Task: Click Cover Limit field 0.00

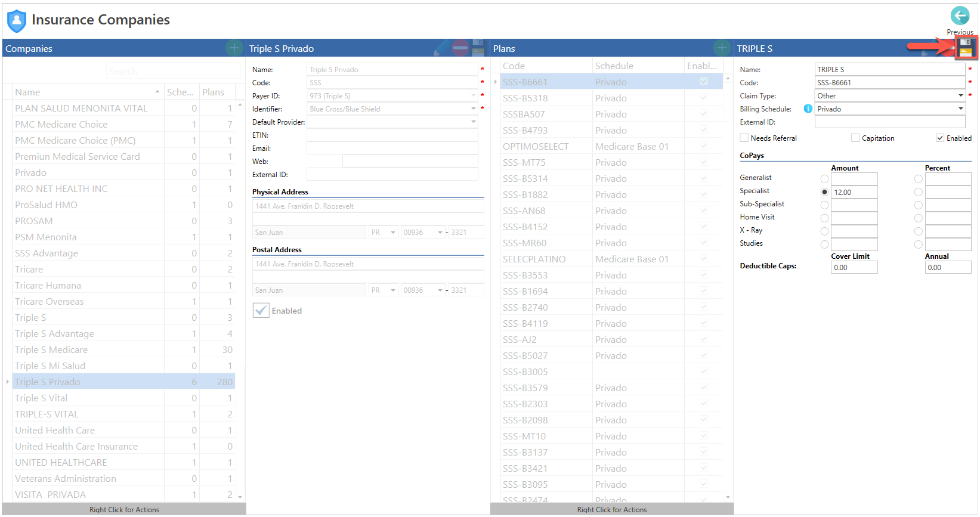Action: (854, 267)
